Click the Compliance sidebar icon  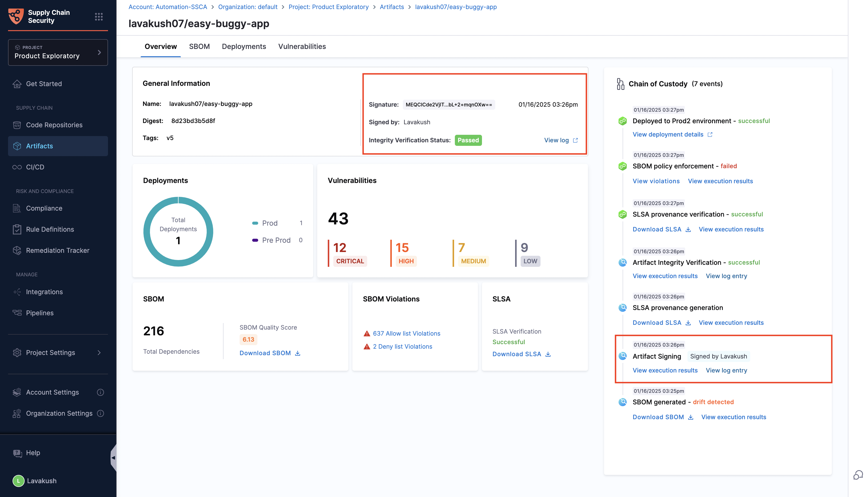(x=17, y=208)
